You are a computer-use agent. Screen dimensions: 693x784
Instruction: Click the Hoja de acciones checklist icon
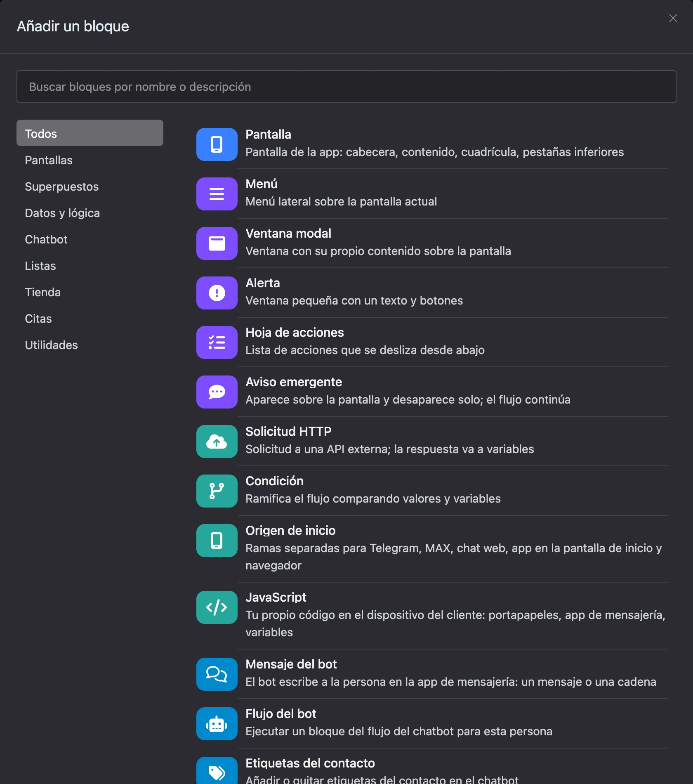click(217, 342)
